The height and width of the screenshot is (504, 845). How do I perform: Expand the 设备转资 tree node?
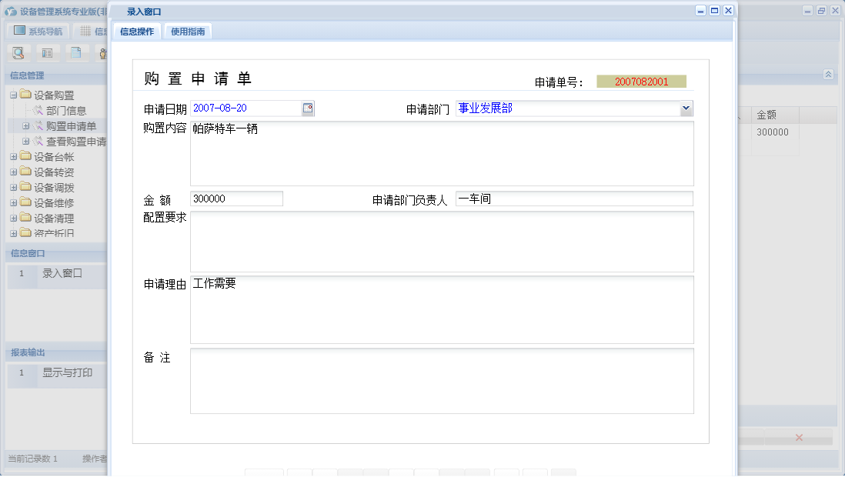[x=14, y=172]
